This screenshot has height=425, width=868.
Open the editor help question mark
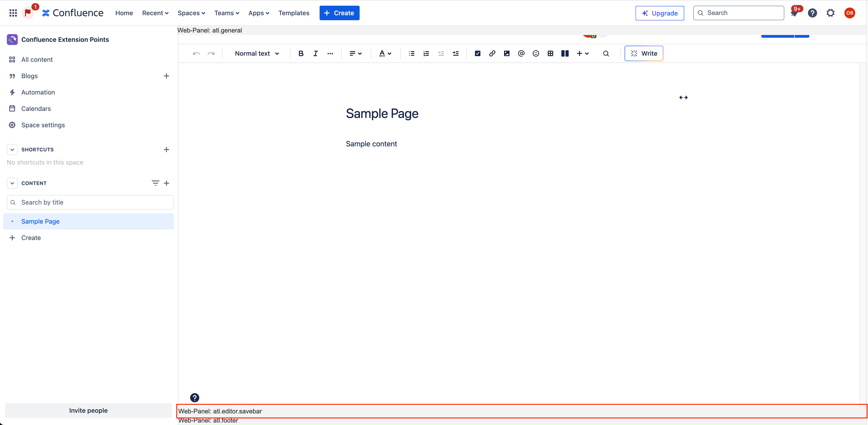point(195,398)
